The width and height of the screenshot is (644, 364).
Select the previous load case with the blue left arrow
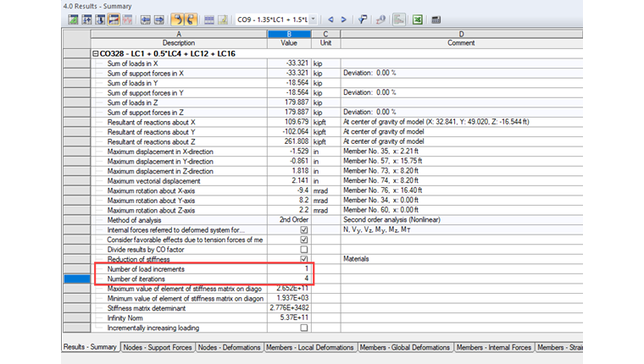point(330,19)
